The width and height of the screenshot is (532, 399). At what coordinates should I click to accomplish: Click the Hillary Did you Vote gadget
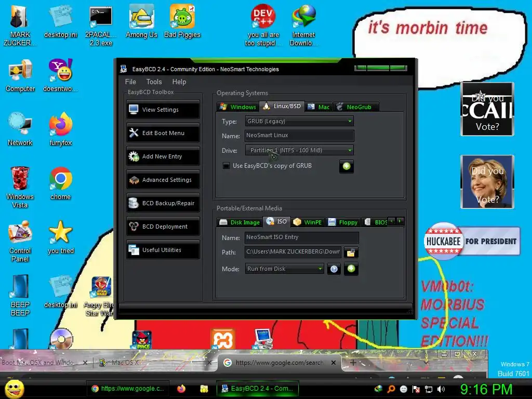pyautogui.click(x=487, y=182)
